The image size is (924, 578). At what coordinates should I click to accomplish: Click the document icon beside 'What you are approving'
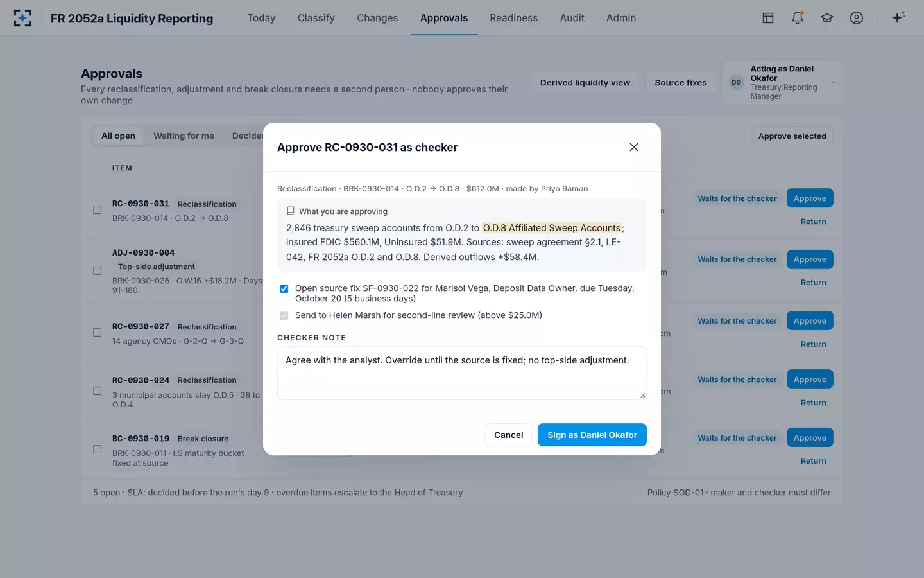[x=291, y=211]
